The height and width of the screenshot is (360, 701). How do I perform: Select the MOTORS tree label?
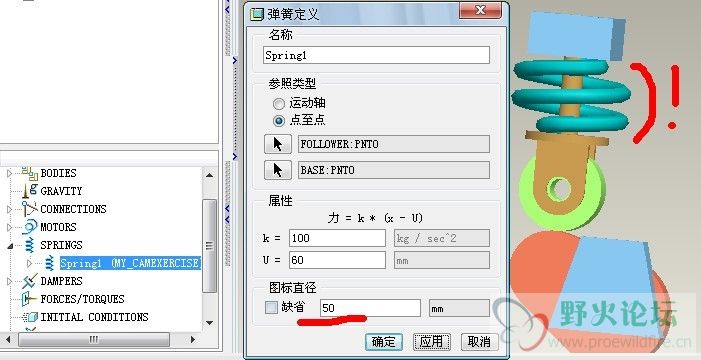point(59,227)
